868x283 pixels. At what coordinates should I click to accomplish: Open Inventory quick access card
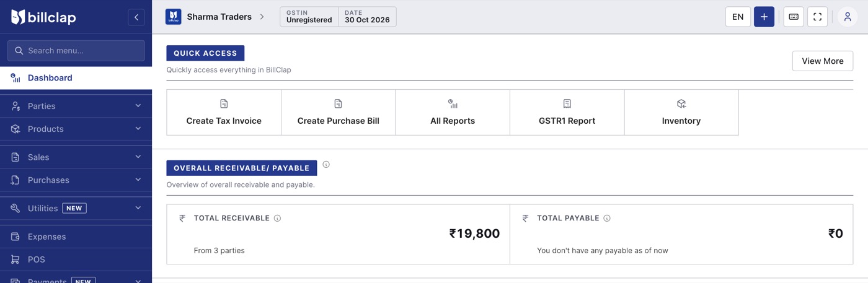click(681, 112)
